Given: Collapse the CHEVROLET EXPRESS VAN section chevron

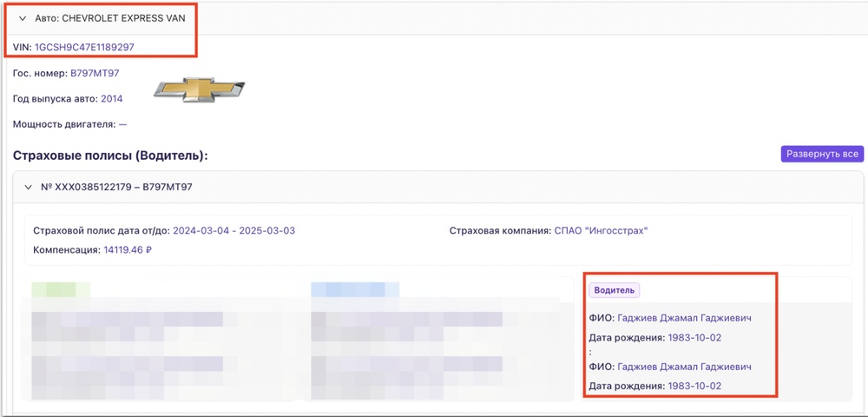Looking at the screenshot, I should click(23, 17).
